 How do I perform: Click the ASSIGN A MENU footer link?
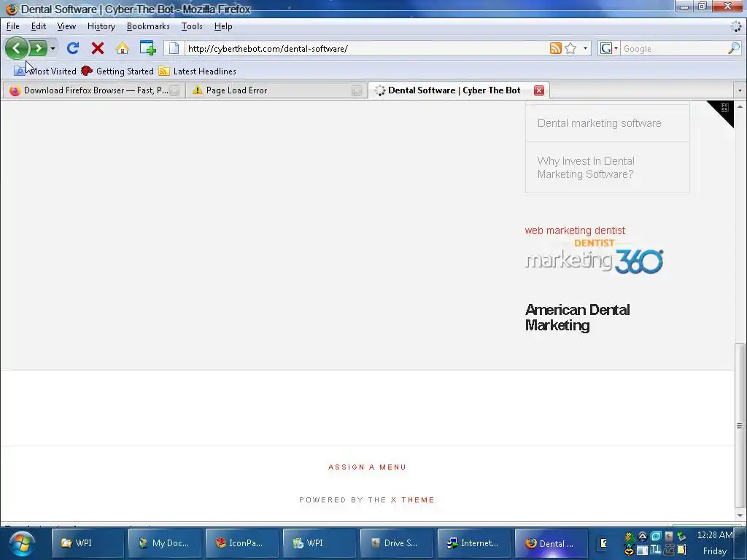pyautogui.click(x=367, y=467)
